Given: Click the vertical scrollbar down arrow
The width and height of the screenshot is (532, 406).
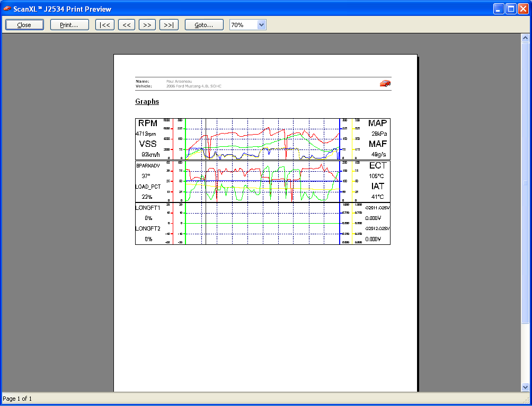Looking at the screenshot, I should (x=525, y=387).
